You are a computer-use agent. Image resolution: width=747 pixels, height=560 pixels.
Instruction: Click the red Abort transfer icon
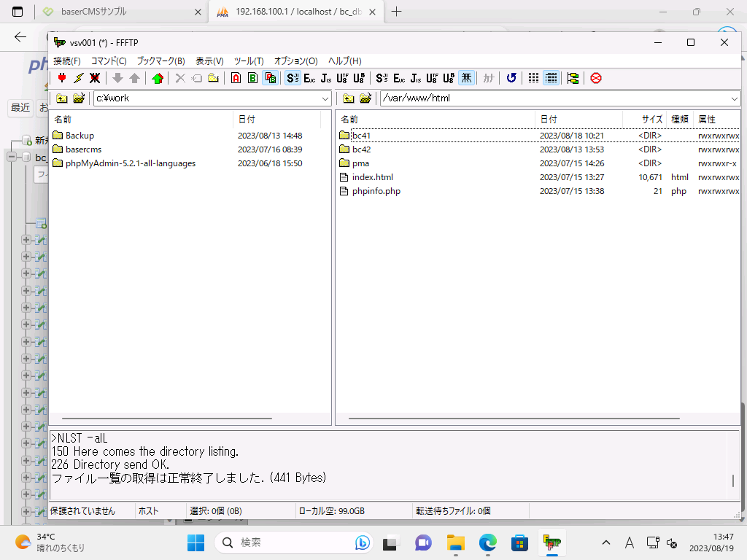click(596, 78)
